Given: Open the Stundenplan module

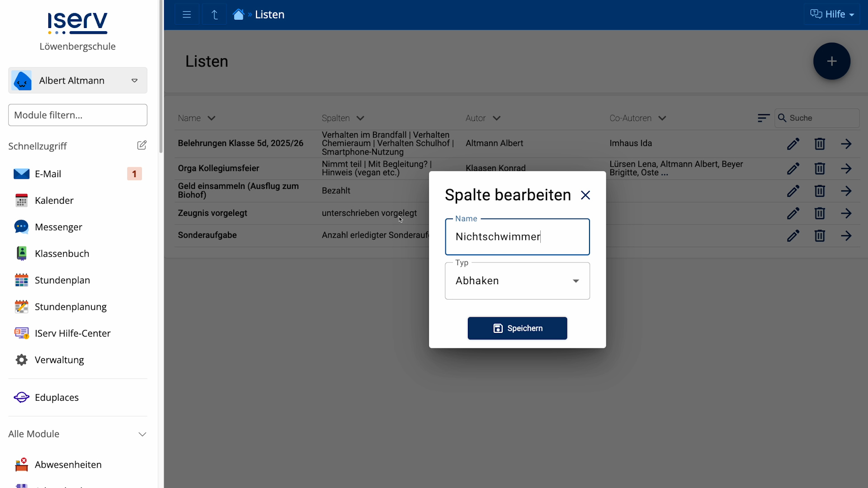Looking at the screenshot, I should point(62,280).
